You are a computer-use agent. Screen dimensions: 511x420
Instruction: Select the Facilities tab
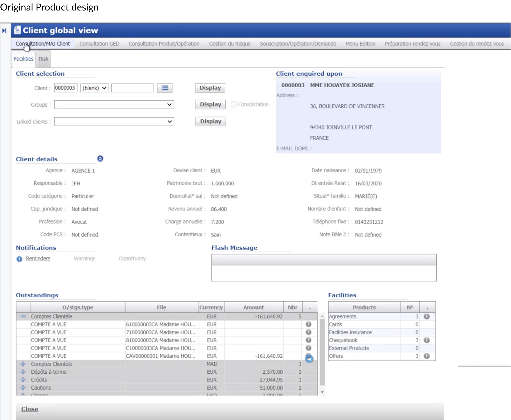[23, 59]
